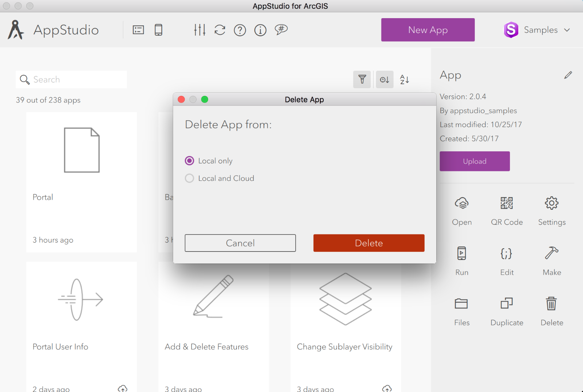Click cloud upload icon on Portal User Info card

point(123,389)
